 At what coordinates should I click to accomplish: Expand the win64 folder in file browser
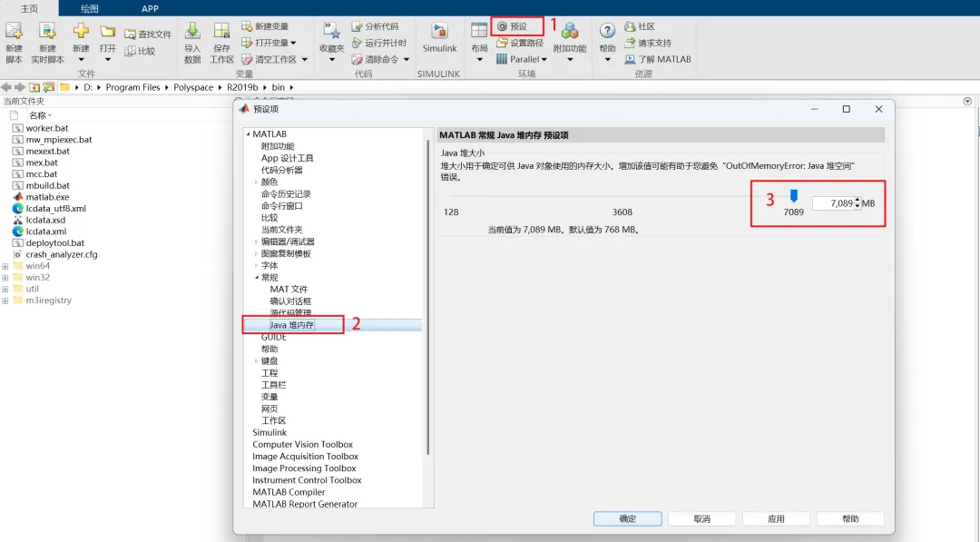pos(5,266)
